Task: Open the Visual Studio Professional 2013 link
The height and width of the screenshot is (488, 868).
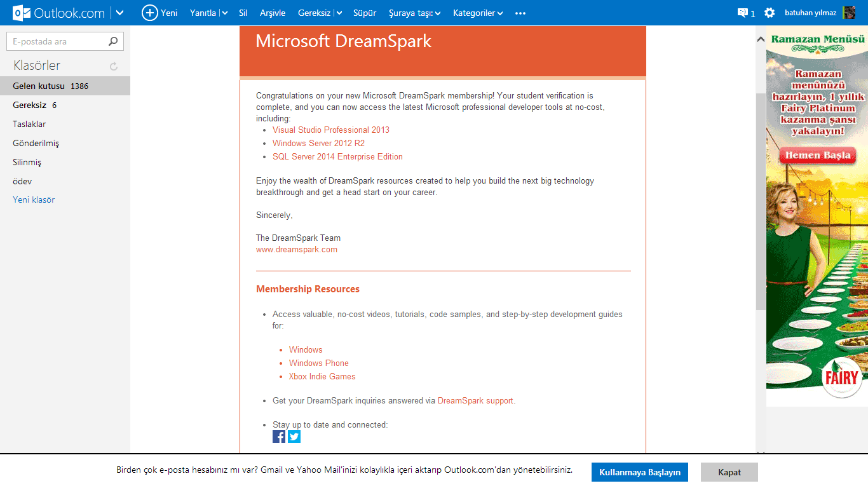Action: pyautogui.click(x=331, y=130)
